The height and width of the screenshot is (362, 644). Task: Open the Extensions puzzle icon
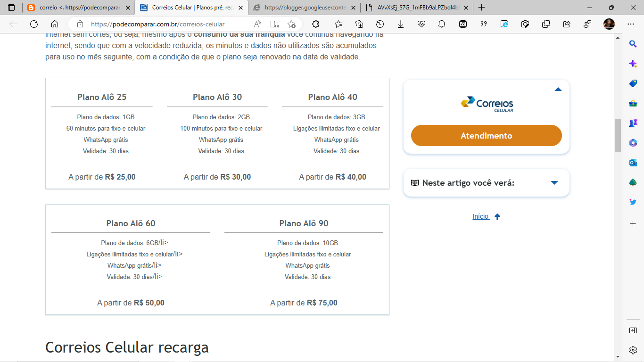coord(316,24)
